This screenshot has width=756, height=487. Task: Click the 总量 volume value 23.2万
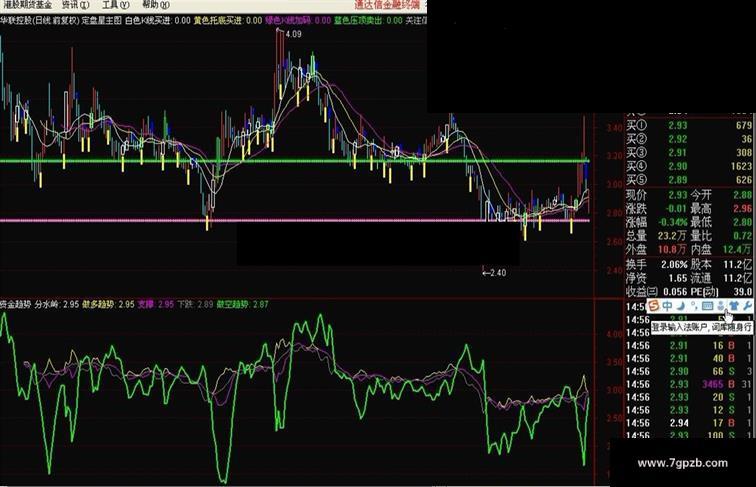click(x=673, y=236)
